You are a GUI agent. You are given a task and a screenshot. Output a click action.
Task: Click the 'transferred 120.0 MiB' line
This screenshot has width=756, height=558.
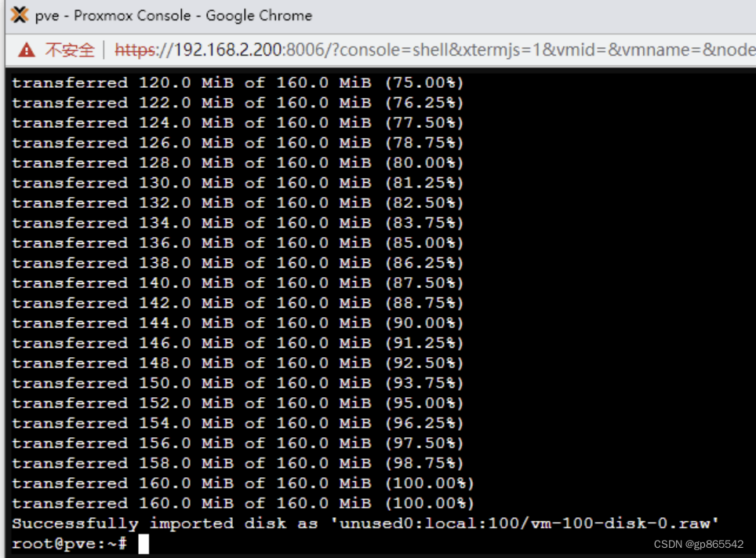pyautogui.click(x=238, y=82)
